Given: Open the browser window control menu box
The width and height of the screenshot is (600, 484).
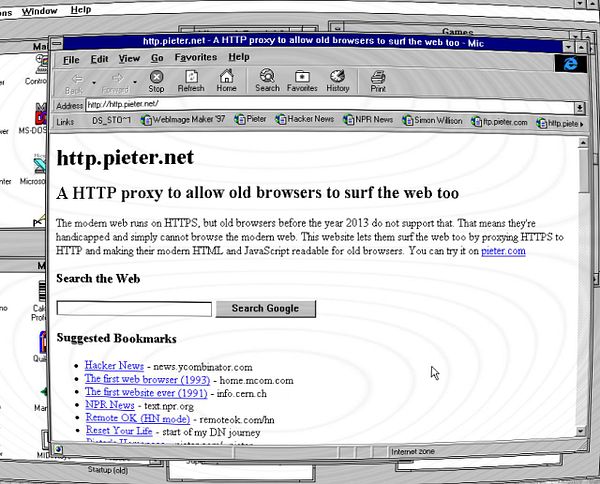Looking at the screenshot, I should 57,44.
